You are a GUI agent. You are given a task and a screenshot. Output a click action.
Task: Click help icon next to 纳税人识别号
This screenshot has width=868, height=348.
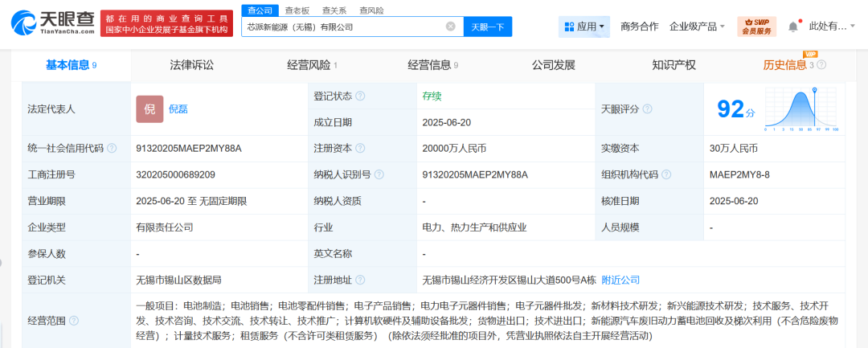coord(379,175)
